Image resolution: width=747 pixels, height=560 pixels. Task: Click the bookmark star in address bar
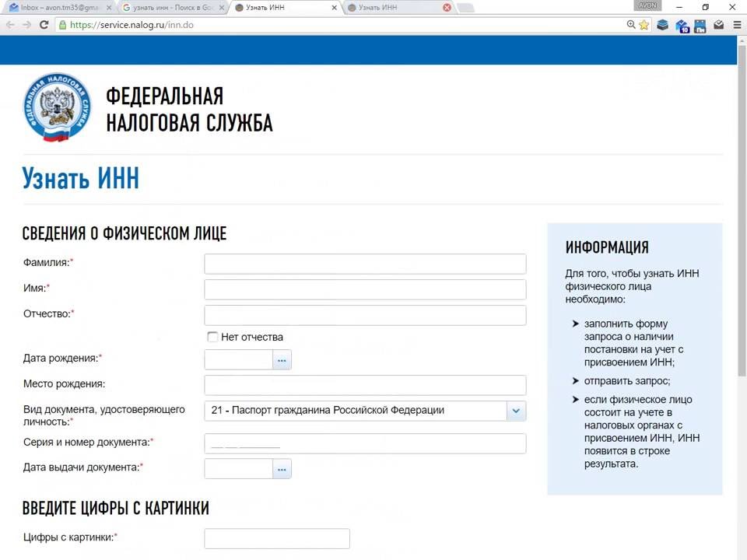pos(644,25)
